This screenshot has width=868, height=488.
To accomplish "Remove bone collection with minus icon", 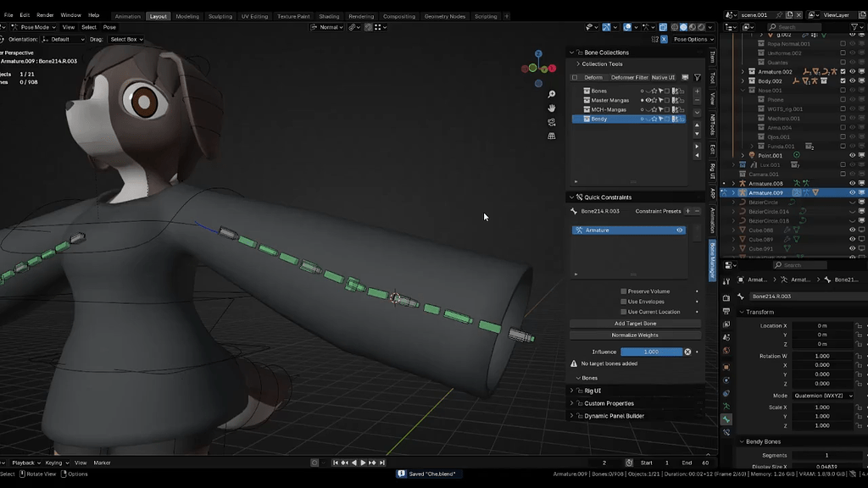I will [x=697, y=101].
